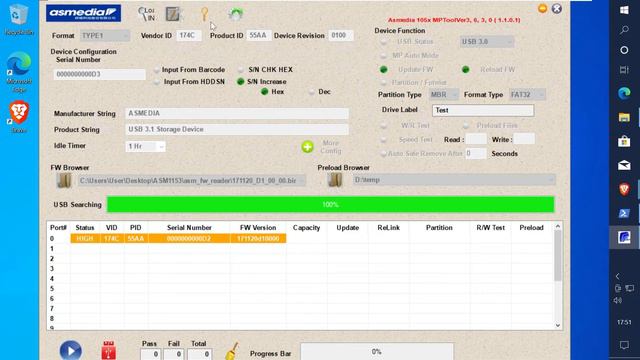
Task: Open Windows search from the taskbar
Action: (x=624, y=30)
